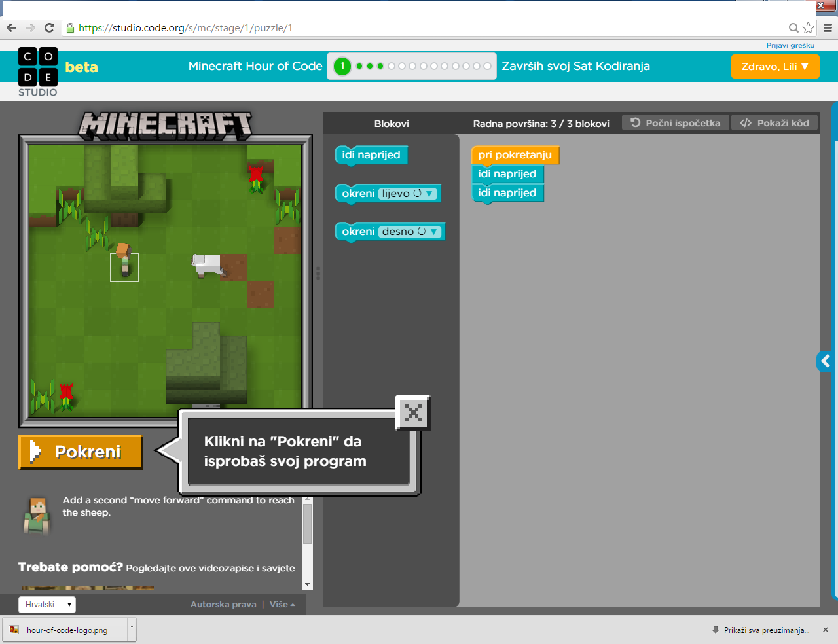
Task: Select puzzle 1 green circle in progress bar
Action: click(342, 66)
